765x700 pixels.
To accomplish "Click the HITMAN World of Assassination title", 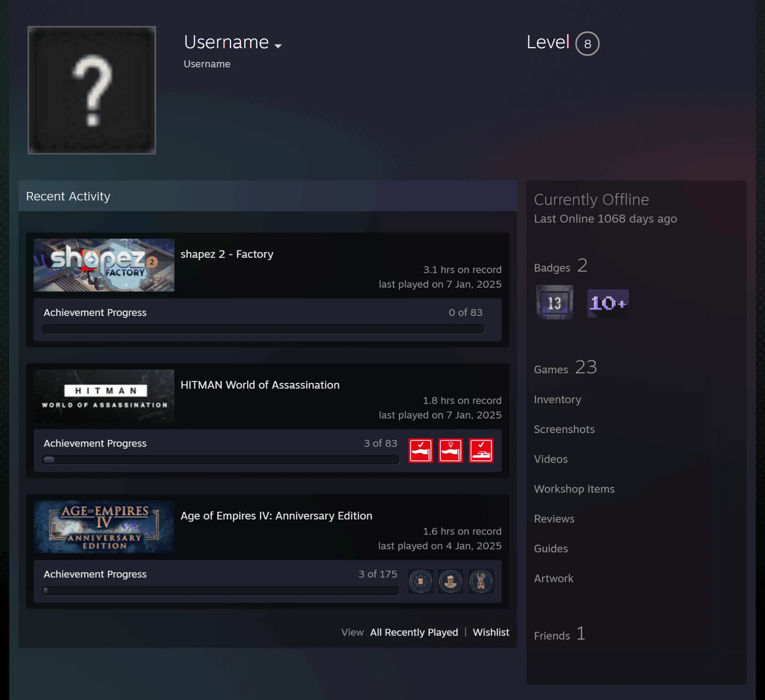I will point(260,385).
